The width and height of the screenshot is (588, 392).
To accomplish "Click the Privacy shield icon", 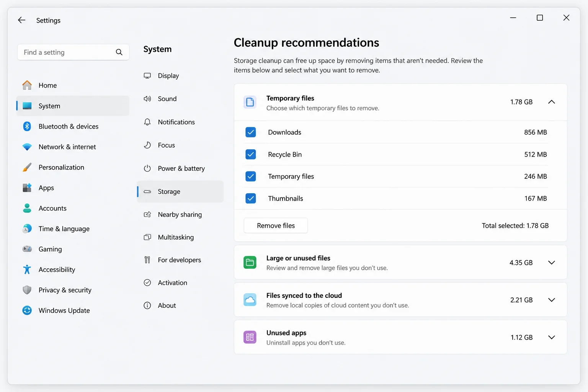I will (x=27, y=290).
